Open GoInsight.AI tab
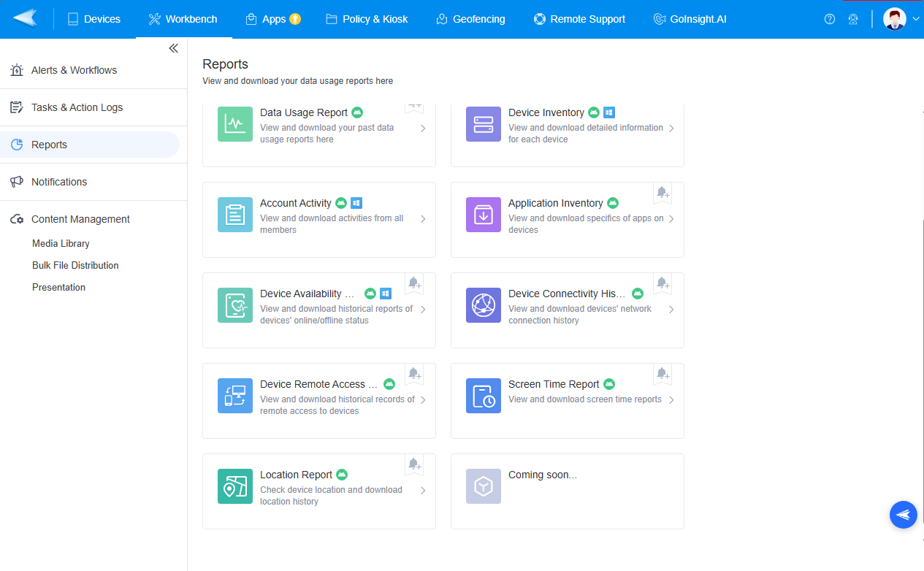 pyautogui.click(x=691, y=19)
